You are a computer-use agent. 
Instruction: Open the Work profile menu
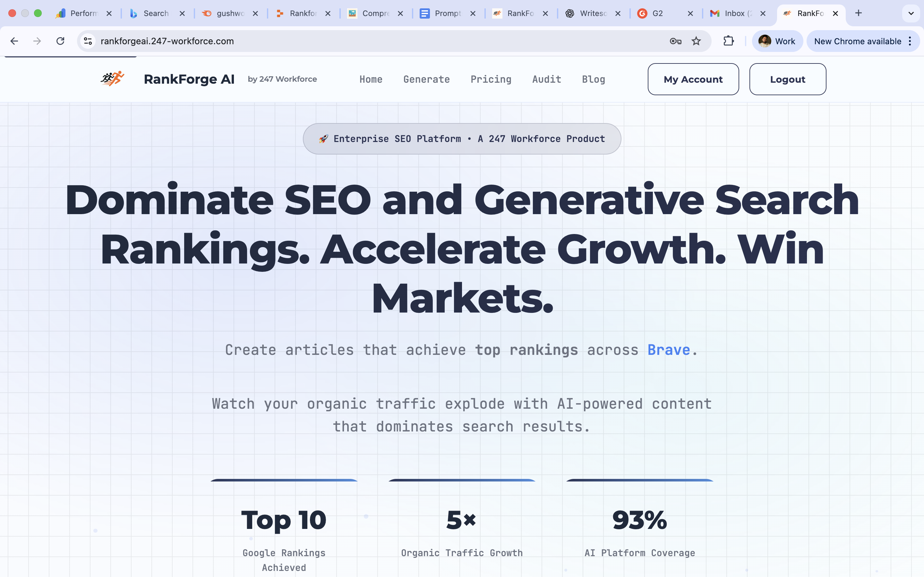[x=777, y=41]
